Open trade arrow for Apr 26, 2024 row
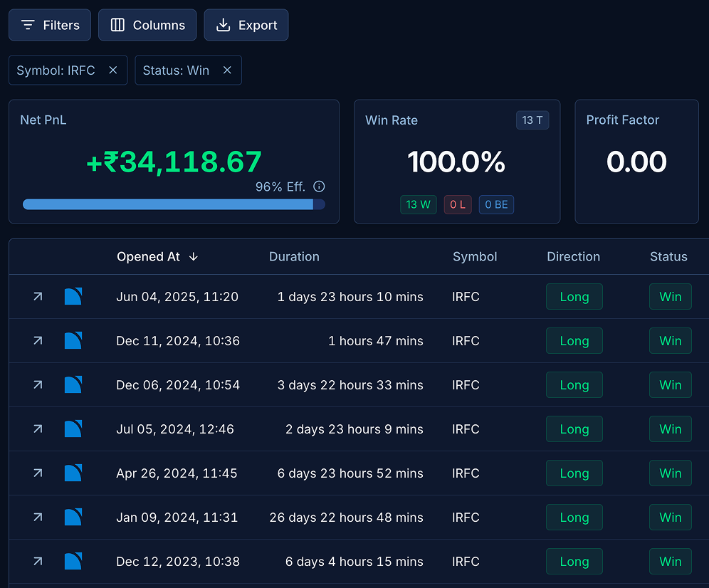The image size is (709, 588). (x=38, y=473)
